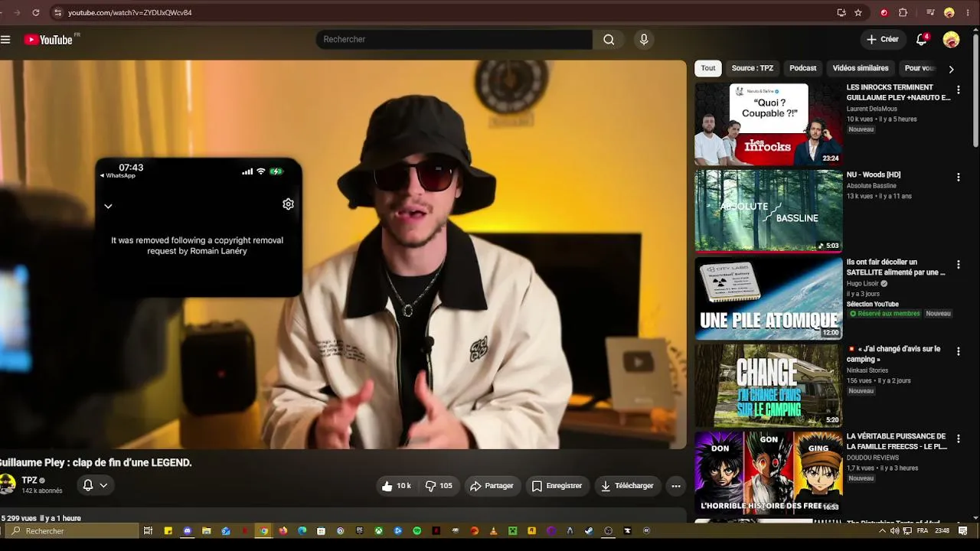Dislike the video with thumbs down

[439, 486]
